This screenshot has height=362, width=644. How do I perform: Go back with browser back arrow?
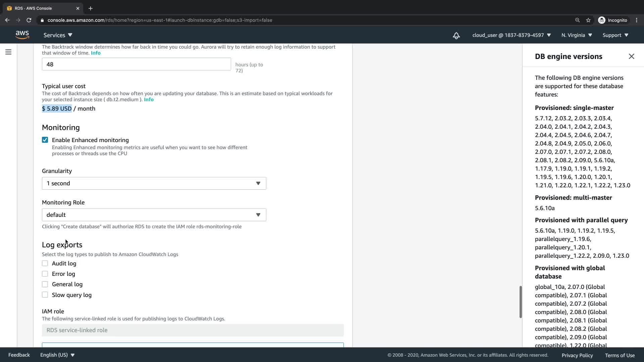7,20
